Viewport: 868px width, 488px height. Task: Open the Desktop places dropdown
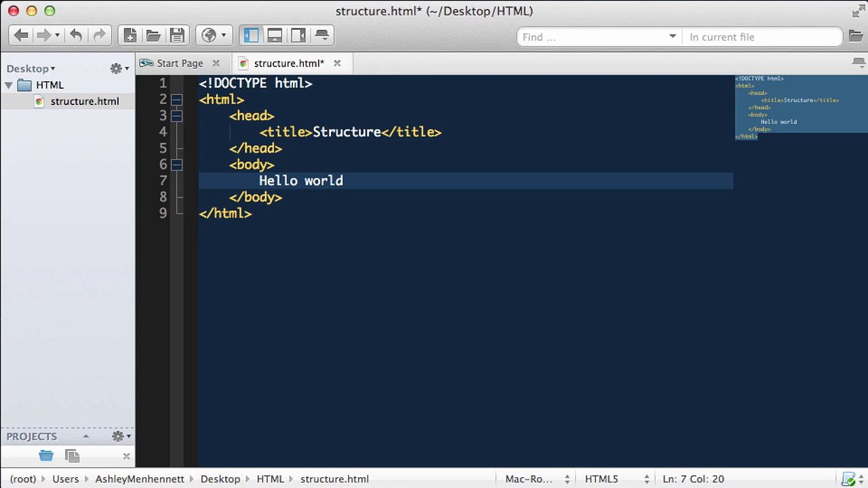tap(31, 68)
